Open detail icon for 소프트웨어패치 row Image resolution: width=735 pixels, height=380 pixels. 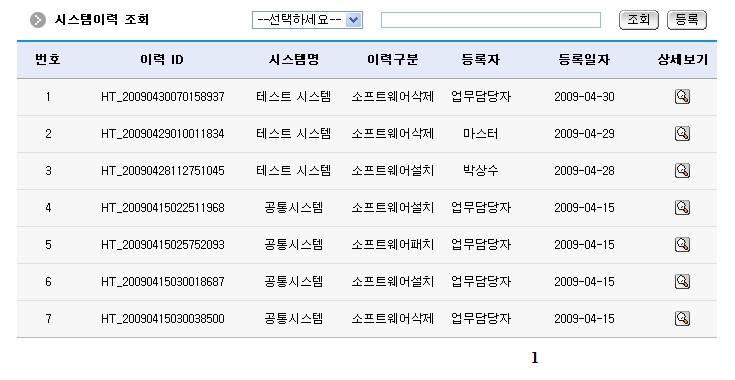pos(682,245)
